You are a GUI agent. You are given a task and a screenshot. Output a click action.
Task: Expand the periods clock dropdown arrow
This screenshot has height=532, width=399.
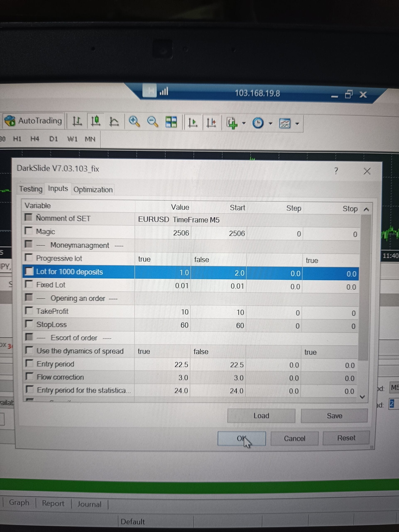point(270,124)
